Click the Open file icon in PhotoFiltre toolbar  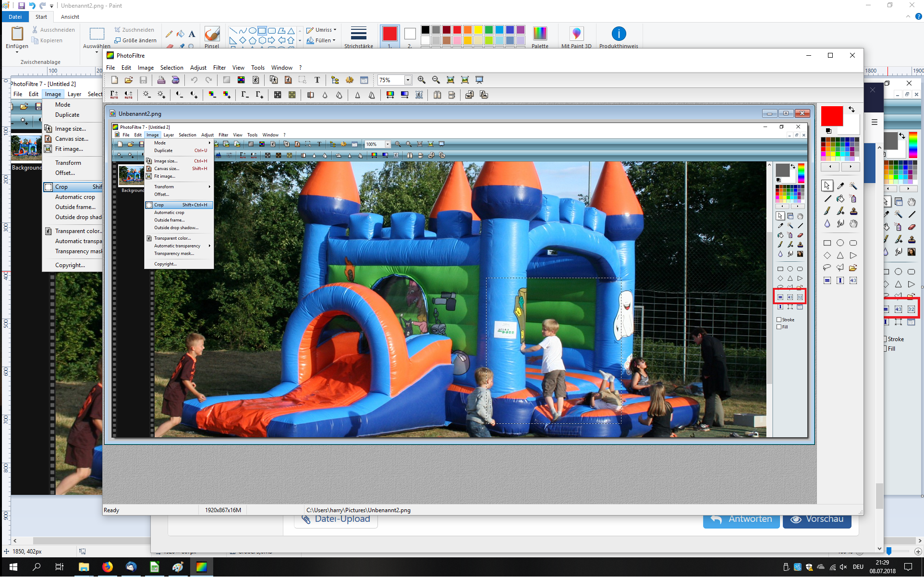click(x=128, y=80)
